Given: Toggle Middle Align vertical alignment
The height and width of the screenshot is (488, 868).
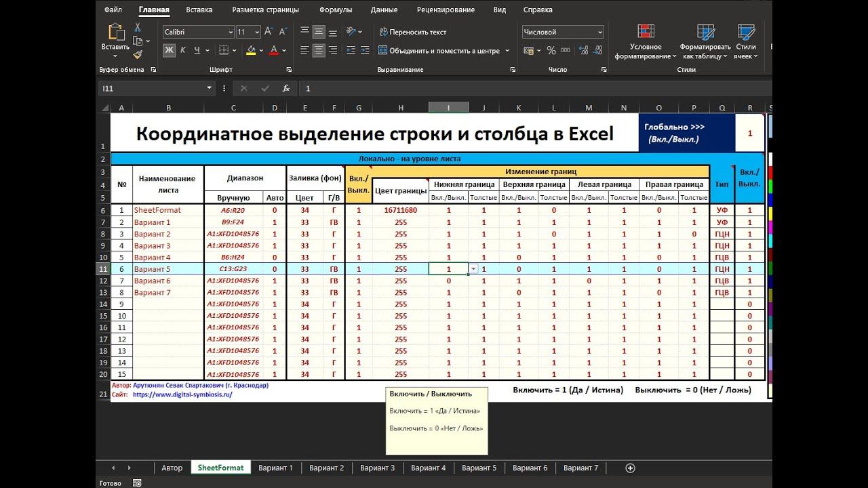Looking at the screenshot, I should [x=319, y=31].
